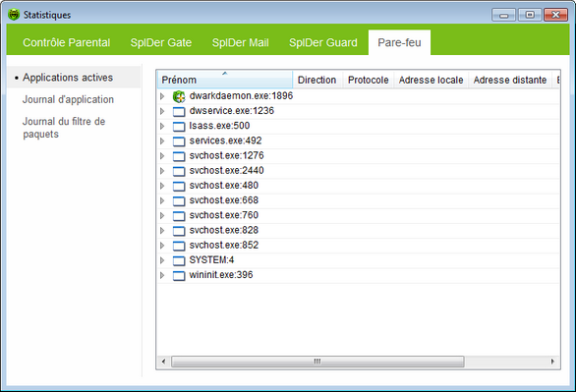
Task: Select the dwarkdaemon.exe:1896 text
Action: click(241, 96)
